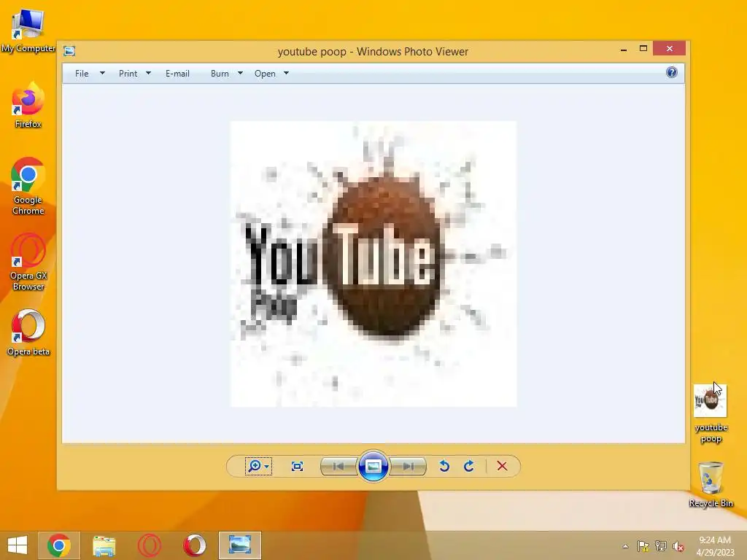
Task: Open the zoom magnifier control
Action: [x=258, y=466]
